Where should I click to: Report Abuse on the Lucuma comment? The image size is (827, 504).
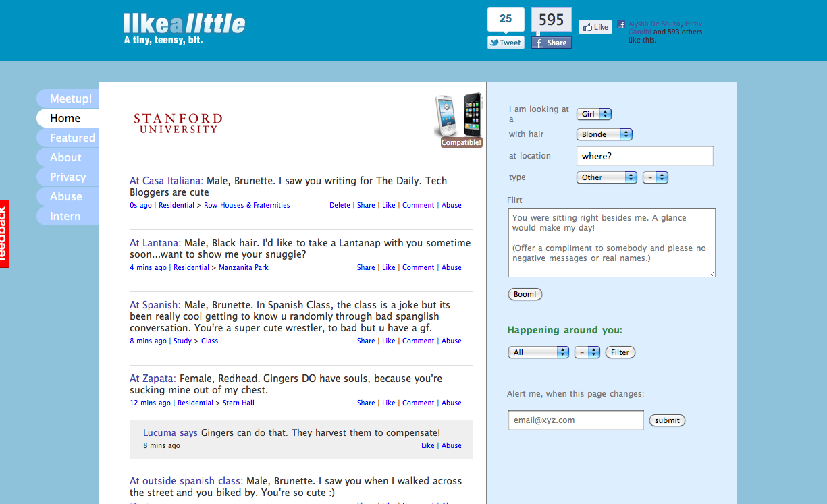pos(452,445)
